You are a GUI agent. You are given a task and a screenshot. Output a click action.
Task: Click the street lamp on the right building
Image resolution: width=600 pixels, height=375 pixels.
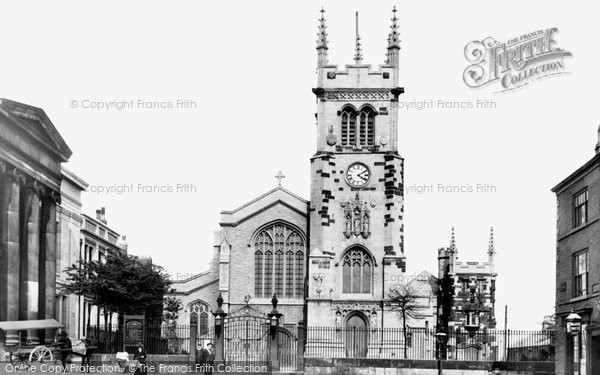click(573, 323)
